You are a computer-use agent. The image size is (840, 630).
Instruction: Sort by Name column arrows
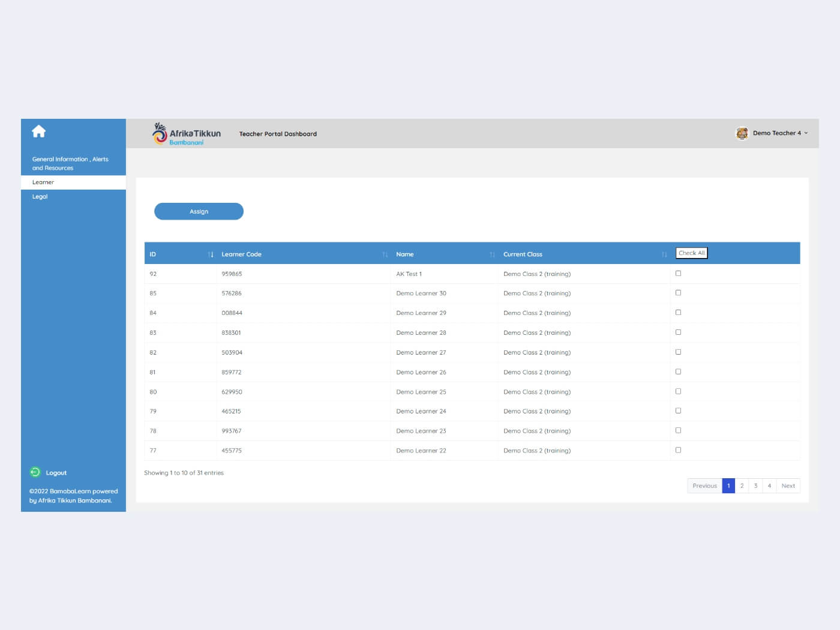point(492,254)
